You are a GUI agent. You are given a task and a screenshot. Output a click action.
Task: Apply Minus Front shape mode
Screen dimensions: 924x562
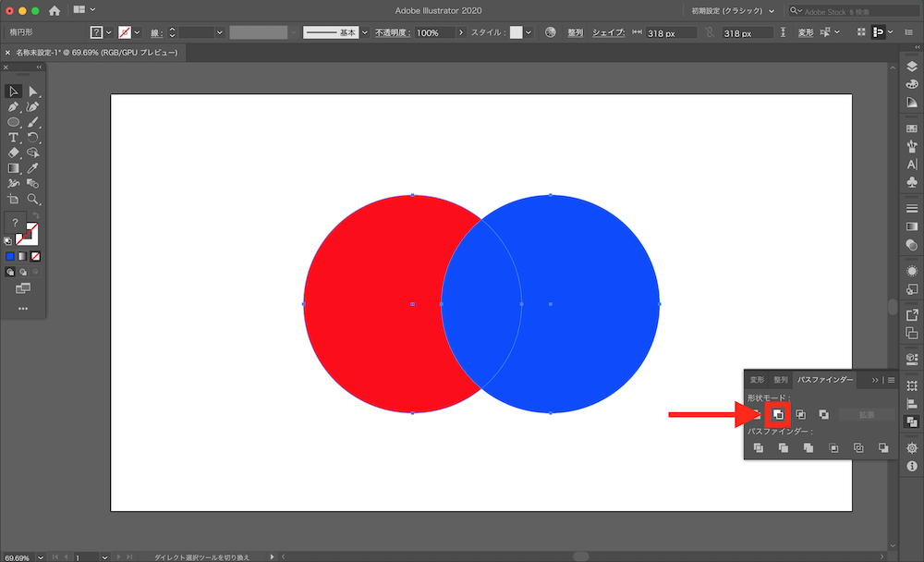click(778, 415)
